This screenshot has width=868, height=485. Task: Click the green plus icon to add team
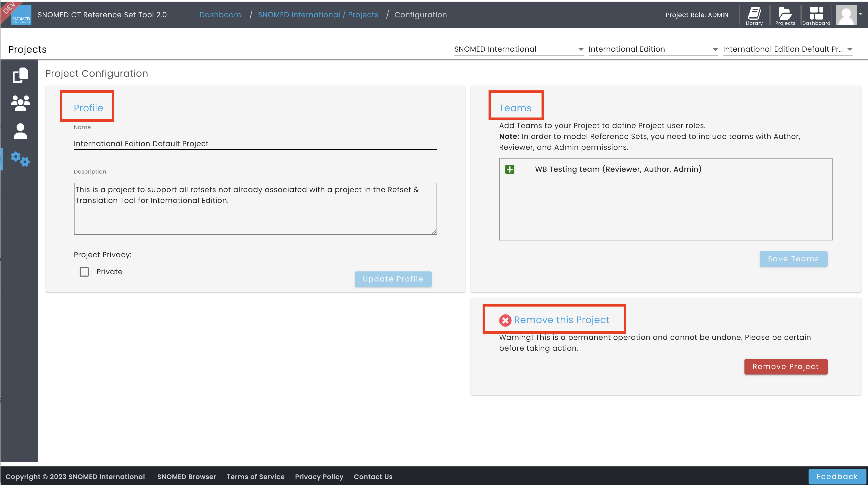(x=509, y=169)
